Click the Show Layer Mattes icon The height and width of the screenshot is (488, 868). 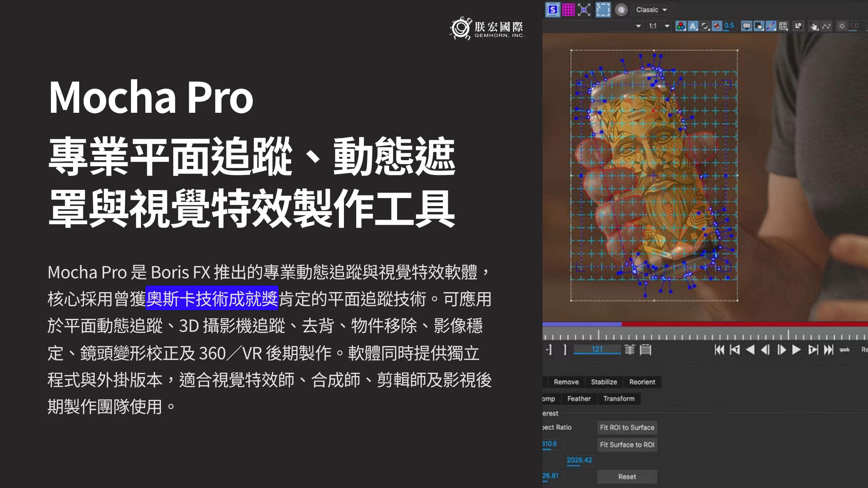pyautogui.click(x=705, y=26)
